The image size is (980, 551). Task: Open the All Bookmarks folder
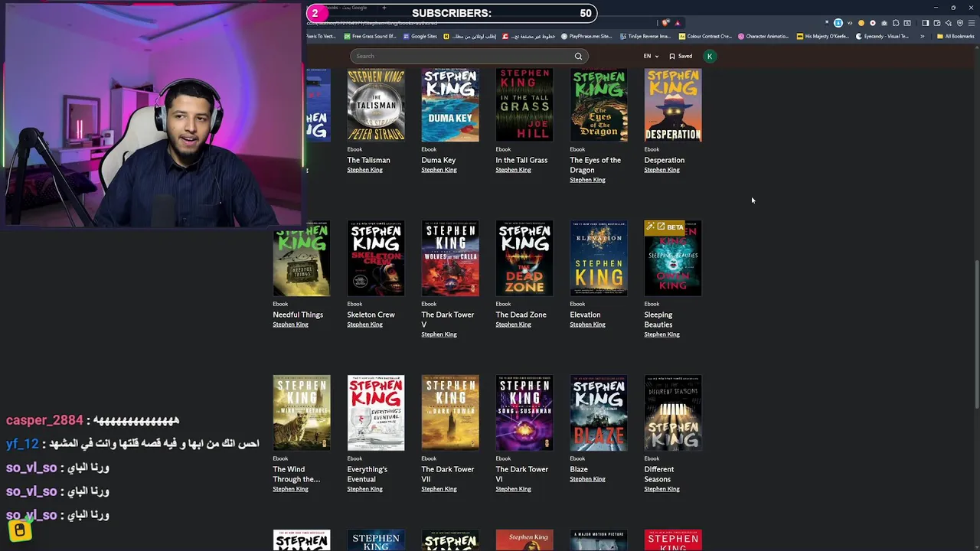(955, 36)
